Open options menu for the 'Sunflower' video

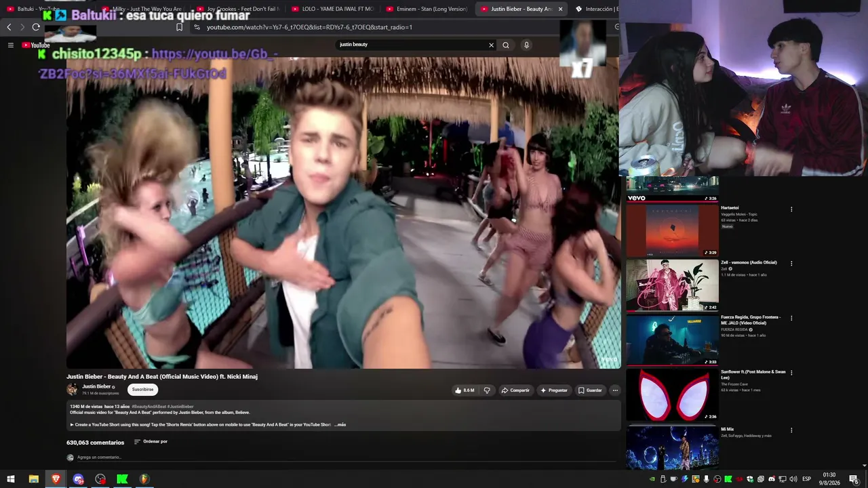point(791,373)
